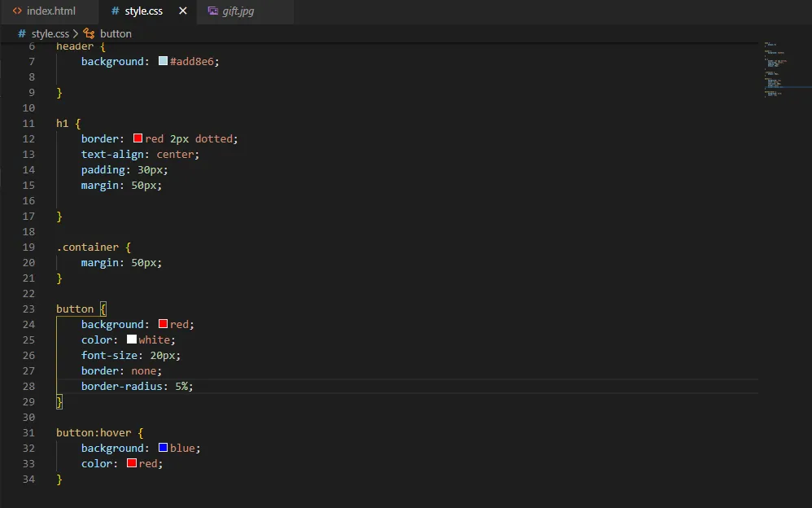Click the 'dotted' value on line 12
Screen dimensions: 812x508
pos(214,139)
